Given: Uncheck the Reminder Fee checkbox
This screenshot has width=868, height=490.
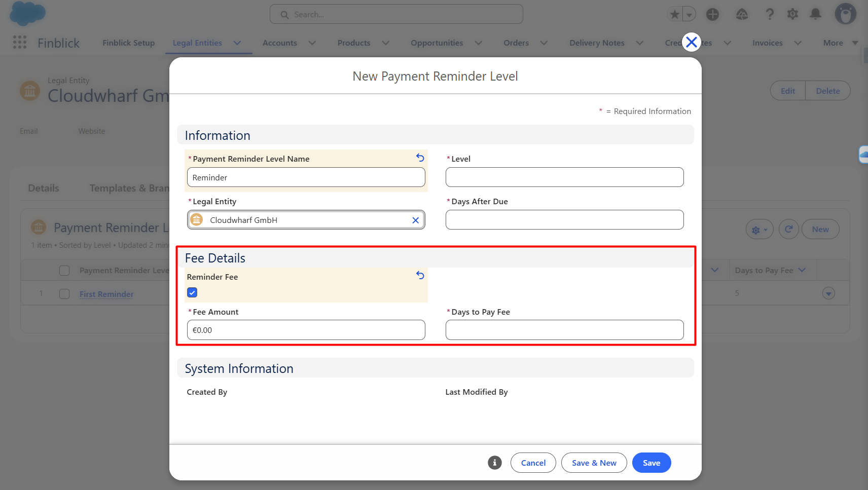Looking at the screenshot, I should pyautogui.click(x=192, y=292).
